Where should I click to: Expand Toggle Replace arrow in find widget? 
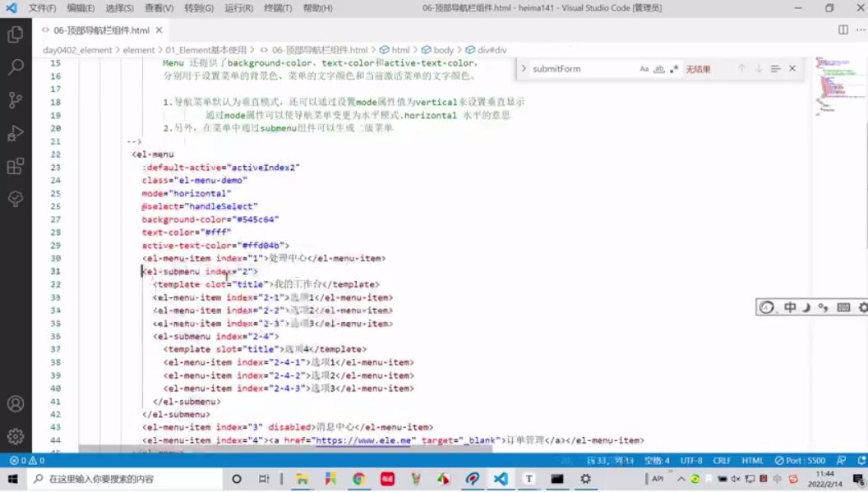click(523, 69)
